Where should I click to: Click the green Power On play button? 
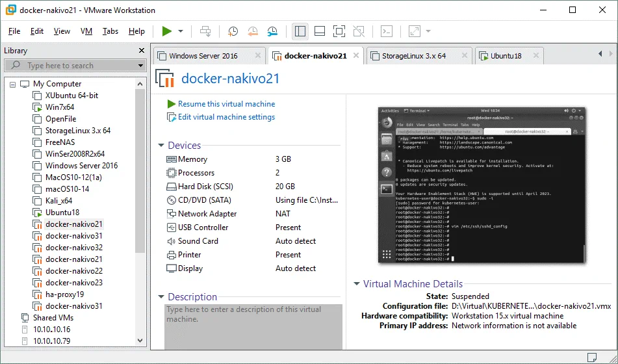click(167, 31)
